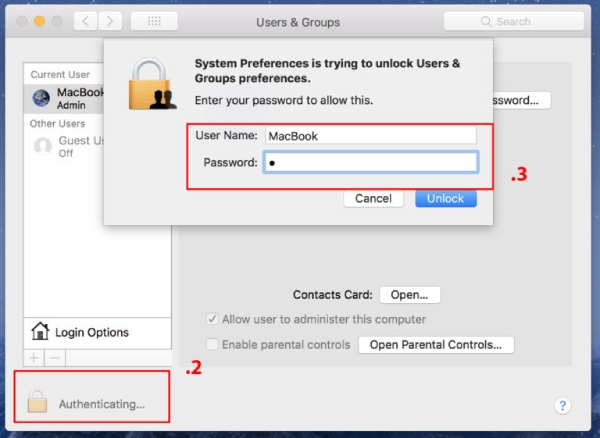Click the Other Users header text
The height and width of the screenshot is (438, 600).
[57, 124]
